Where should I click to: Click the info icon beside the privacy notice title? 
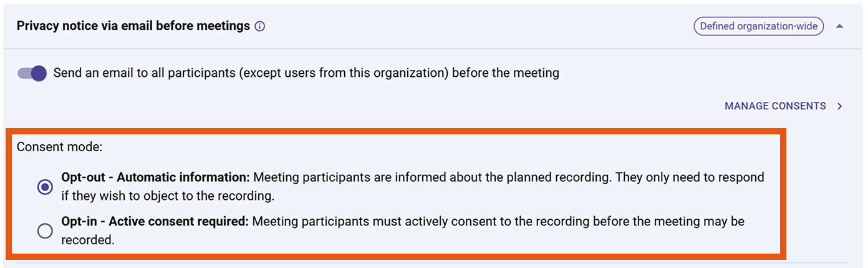[x=260, y=26]
